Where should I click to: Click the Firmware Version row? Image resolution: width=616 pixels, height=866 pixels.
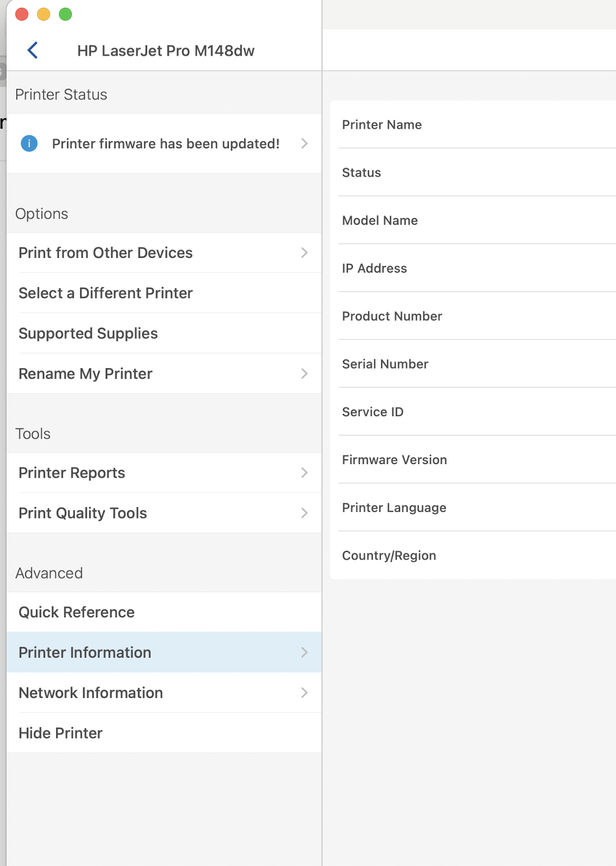pos(394,460)
